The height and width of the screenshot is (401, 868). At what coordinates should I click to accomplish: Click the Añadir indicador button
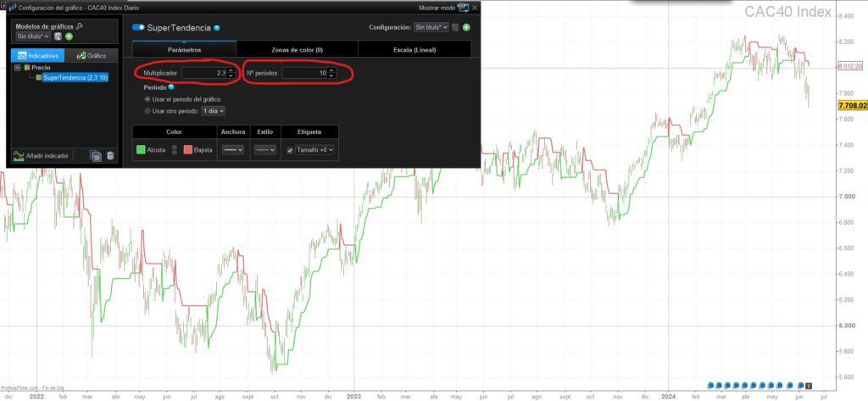(41, 156)
